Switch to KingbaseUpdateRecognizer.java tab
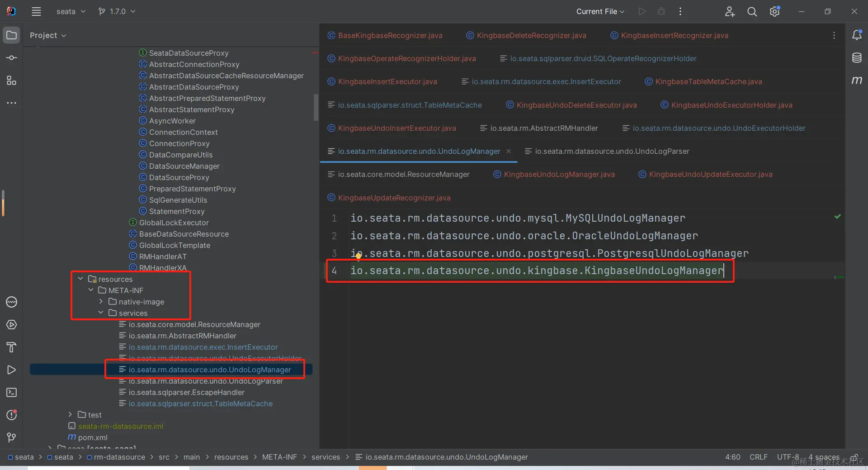 click(x=389, y=198)
